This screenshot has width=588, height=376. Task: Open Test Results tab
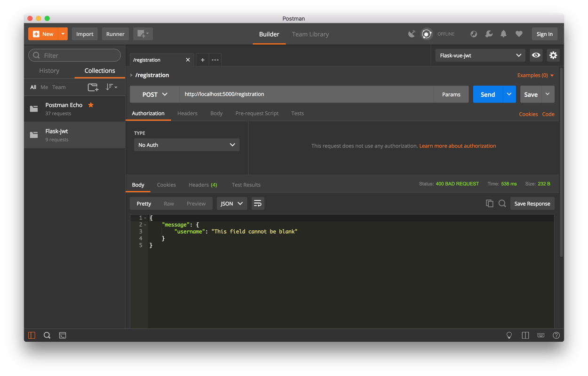[x=246, y=185]
